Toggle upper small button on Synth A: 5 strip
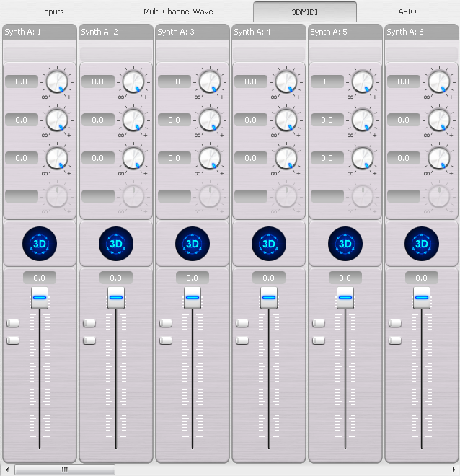The height and width of the screenshot is (476, 460). pyautogui.click(x=319, y=323)
